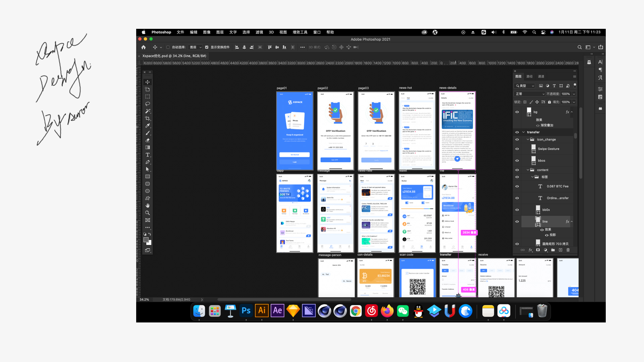Open the 填充 fill dropdown arrow
Screen dimensions: 644x362
(x=574, y=102)
